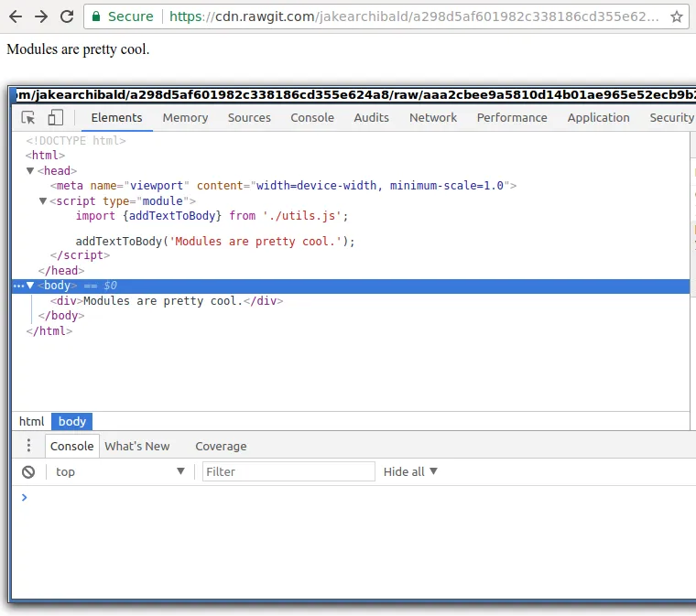Screen dimensions: 696x616
Task: Open the top execution context dropdown
Action: (120, 472)
